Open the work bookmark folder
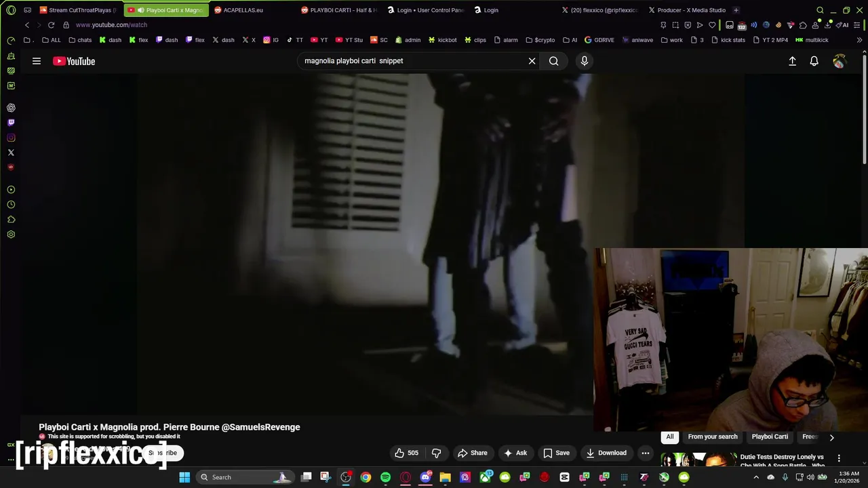Image resolution: width=868 pixels, height=488 pixels. click(x=671, y=40)
